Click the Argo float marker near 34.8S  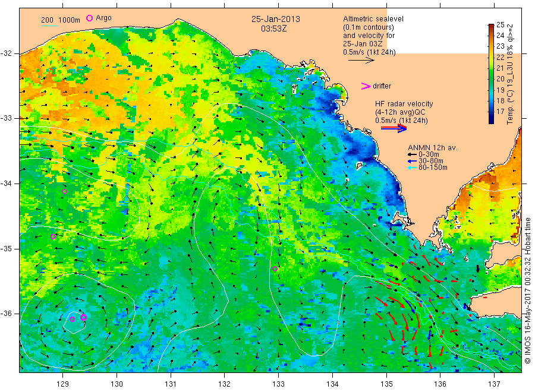coord(53,236)
